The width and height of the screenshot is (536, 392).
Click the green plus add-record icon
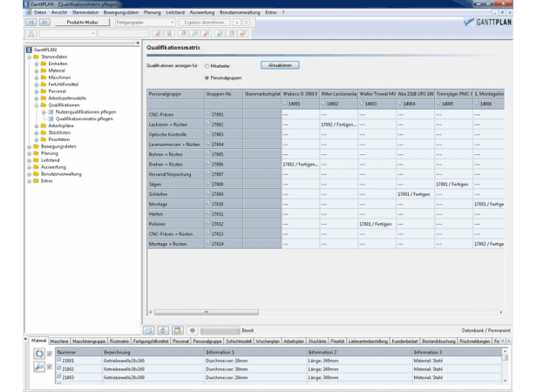(x=220, y=33)
